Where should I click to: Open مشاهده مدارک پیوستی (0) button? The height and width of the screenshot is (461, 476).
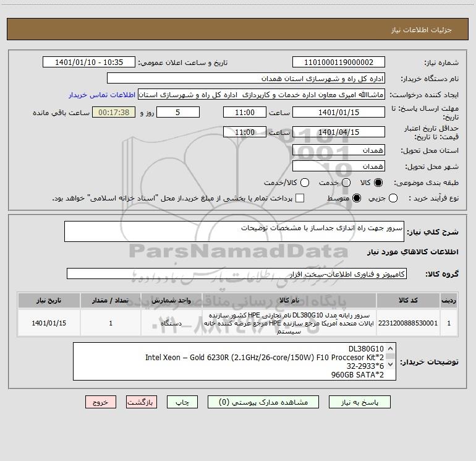(263, 402)
